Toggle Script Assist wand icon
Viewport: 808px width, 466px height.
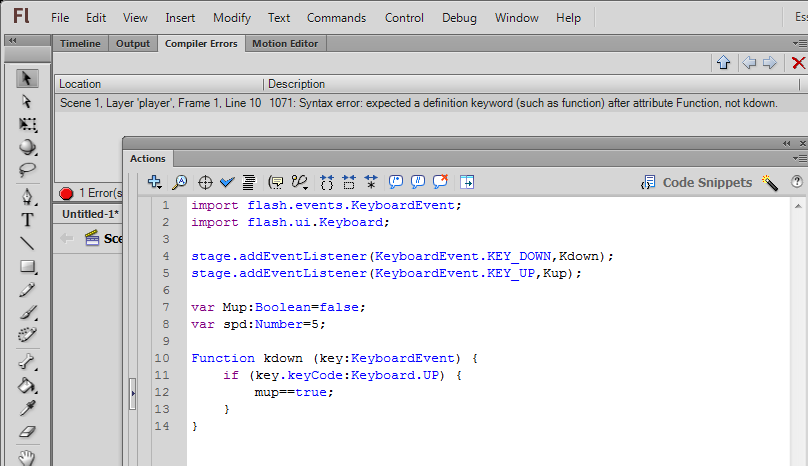tap(770, 182)
